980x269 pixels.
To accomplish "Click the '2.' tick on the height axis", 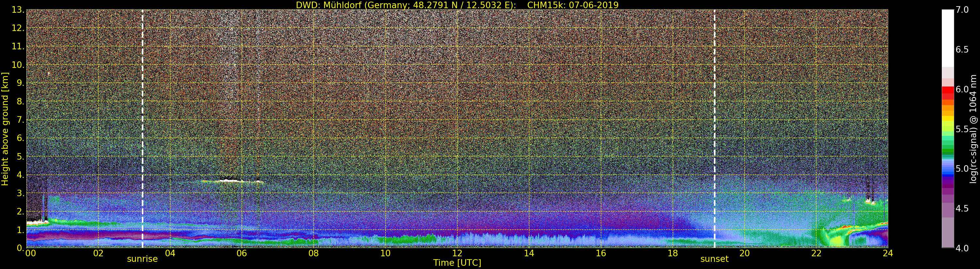I will [21, 211].
